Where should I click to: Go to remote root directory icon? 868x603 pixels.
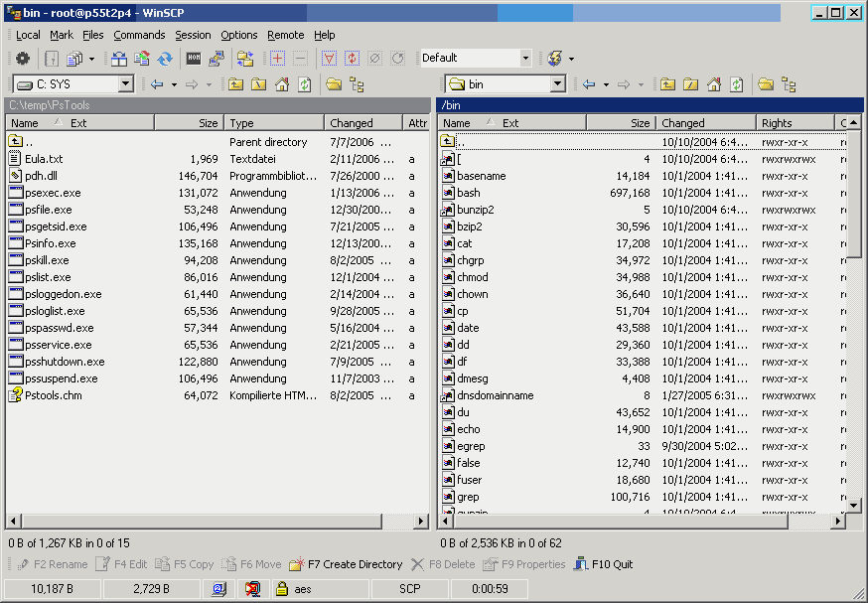(690, 84)
